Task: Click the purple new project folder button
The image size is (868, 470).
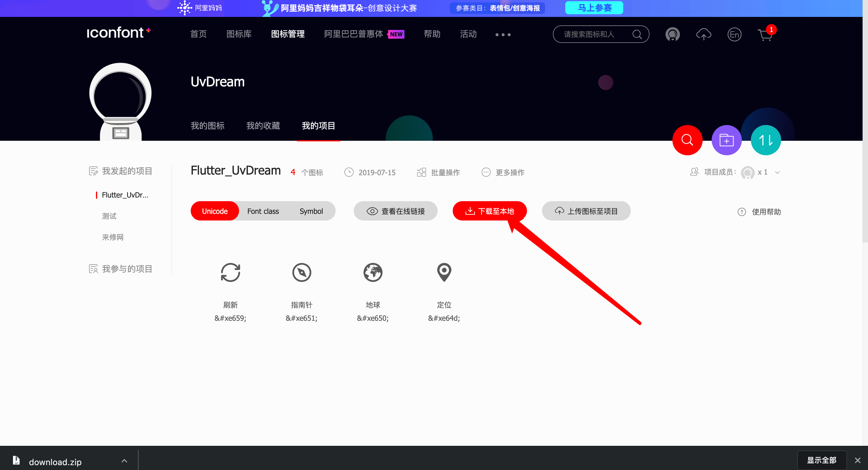Action: coord(726,140)
